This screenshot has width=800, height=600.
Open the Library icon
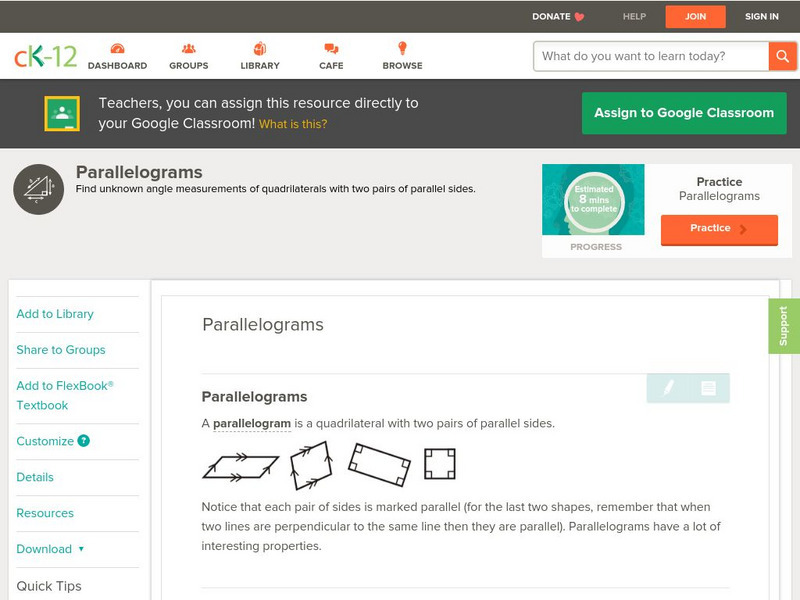pos(260,49)
